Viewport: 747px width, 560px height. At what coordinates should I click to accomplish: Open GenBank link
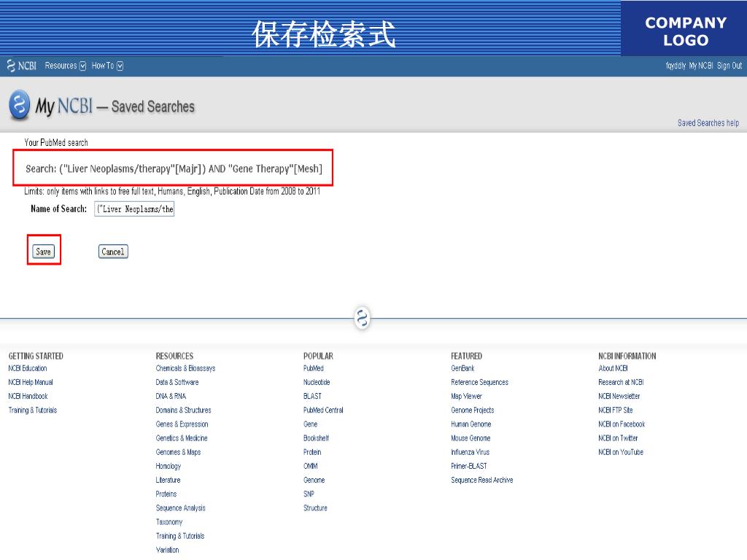tap(463, 368)
